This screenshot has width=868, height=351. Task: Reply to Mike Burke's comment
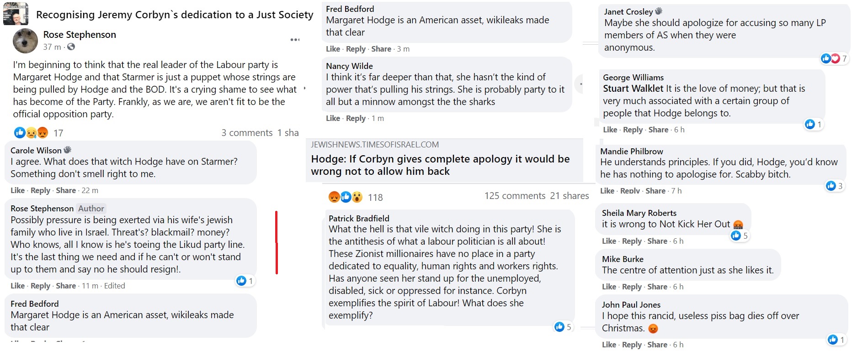click(632, 287)
